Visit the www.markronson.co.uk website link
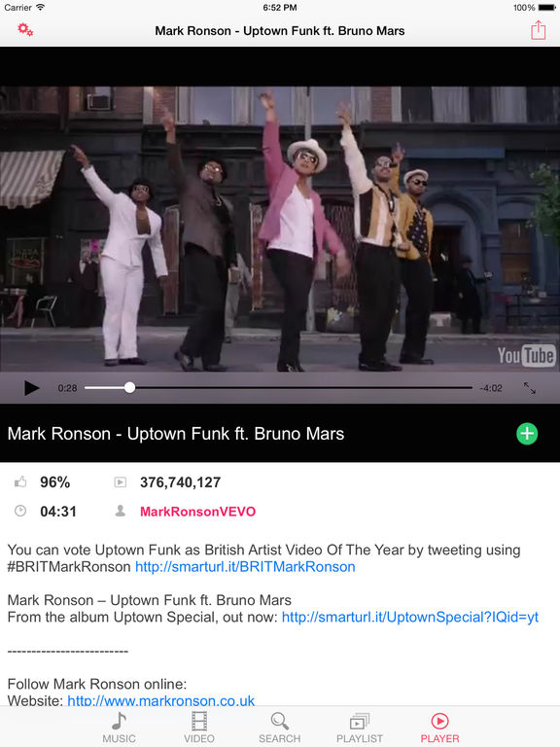The width and height of the screenshot is (560, 747). point(161,700)
